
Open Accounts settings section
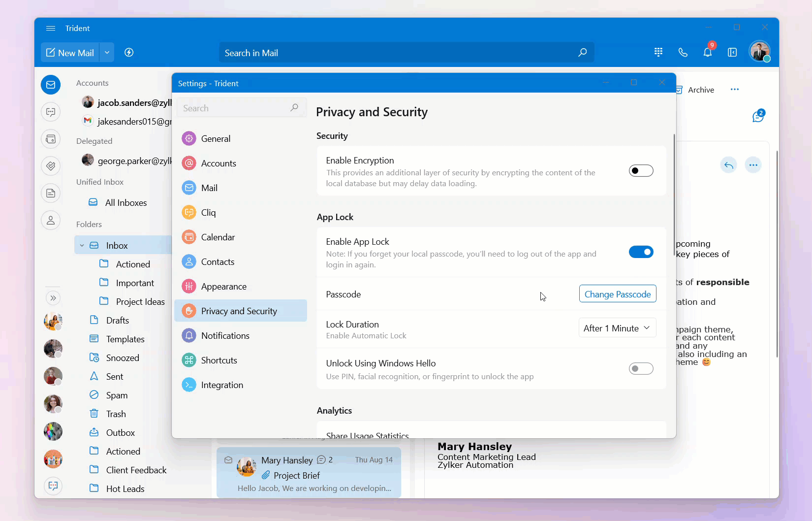pyautogui.click(x=241, y=163)
